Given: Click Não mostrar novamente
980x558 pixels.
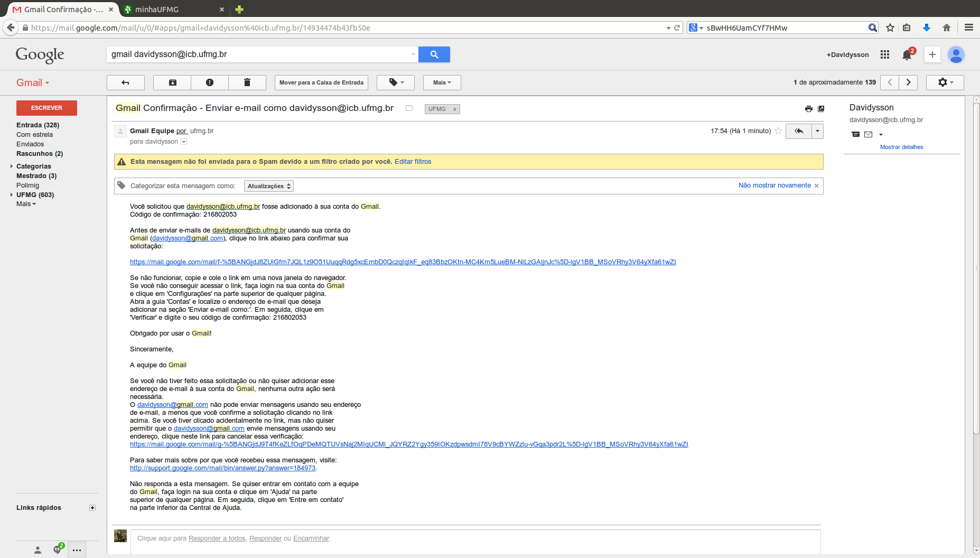Looking at the screenshot, I should pyautogui.click(x=774, y=185).
